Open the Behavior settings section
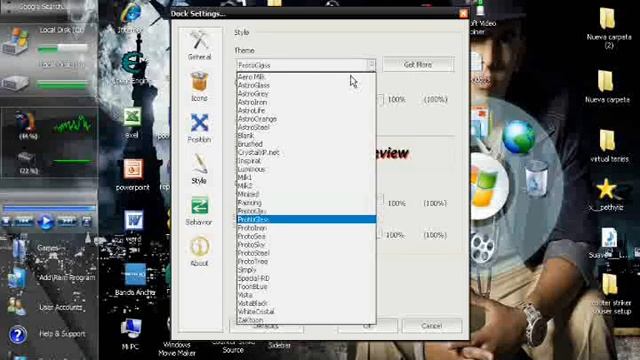Screen dimensions: 640x360 [199, 211]
